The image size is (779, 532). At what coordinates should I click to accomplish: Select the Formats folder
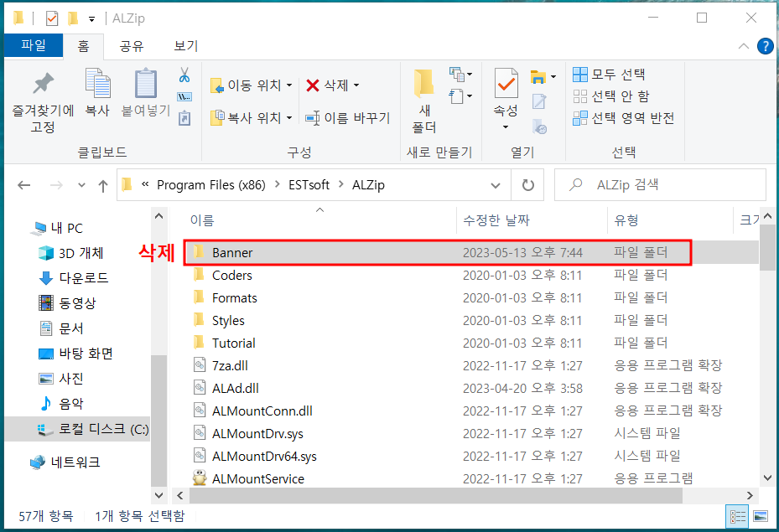coord(235,297)
